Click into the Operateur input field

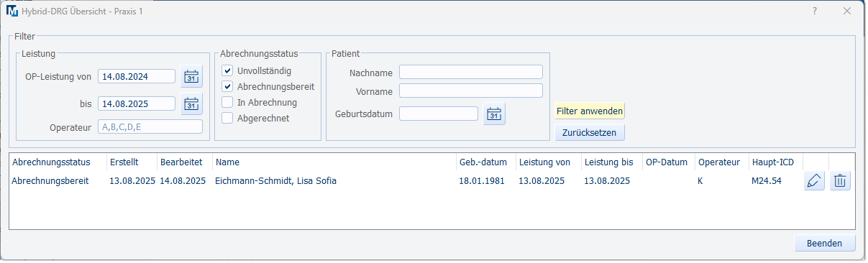[x=150, y=126]
